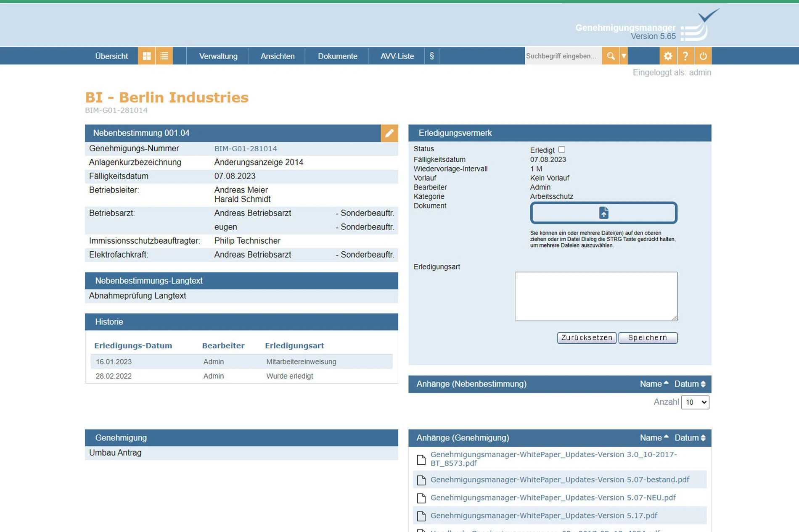Expand the search options dropdown arrow
Screen dimensions: 799x532
point(624,56)
